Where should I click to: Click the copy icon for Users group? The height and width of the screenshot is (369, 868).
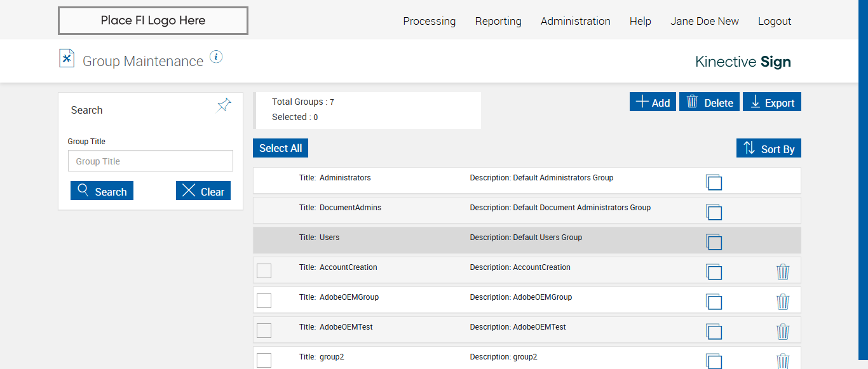point(714,241)
